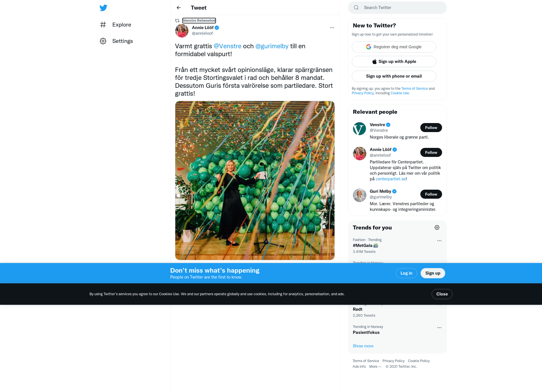
Task: Open the @gurimelby mention link
Action: pos(272,46)
